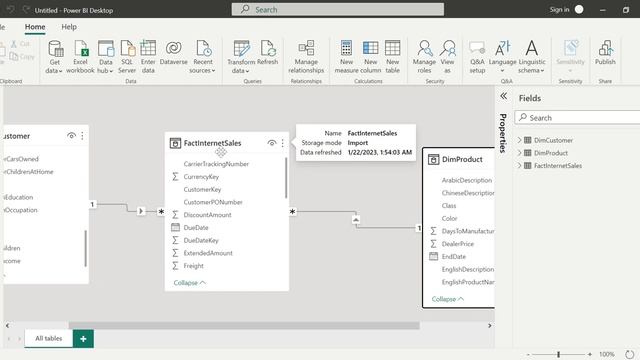Open Manage roles dialog
Screen dimensions: 640x360
tap(424, 57)
